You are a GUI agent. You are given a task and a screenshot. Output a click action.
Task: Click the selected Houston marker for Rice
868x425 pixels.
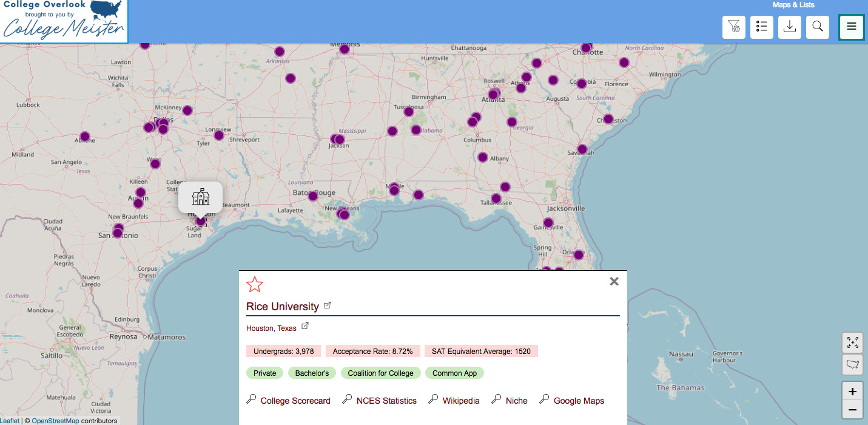201,221
